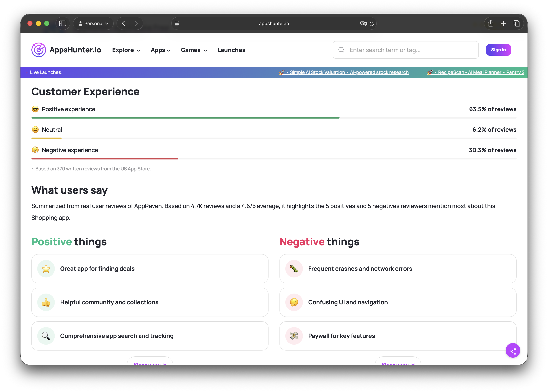Open 'Great app for finding deals' card
Viewport: 548px width, 392px height.
click(x=150, y=269)
